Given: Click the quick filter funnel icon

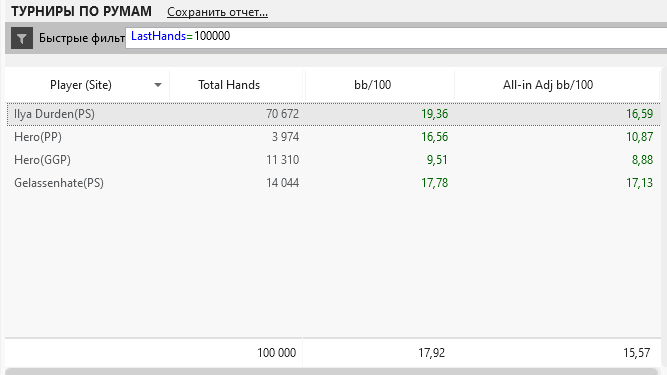Looking at the screenshot, I should [22, 38].
